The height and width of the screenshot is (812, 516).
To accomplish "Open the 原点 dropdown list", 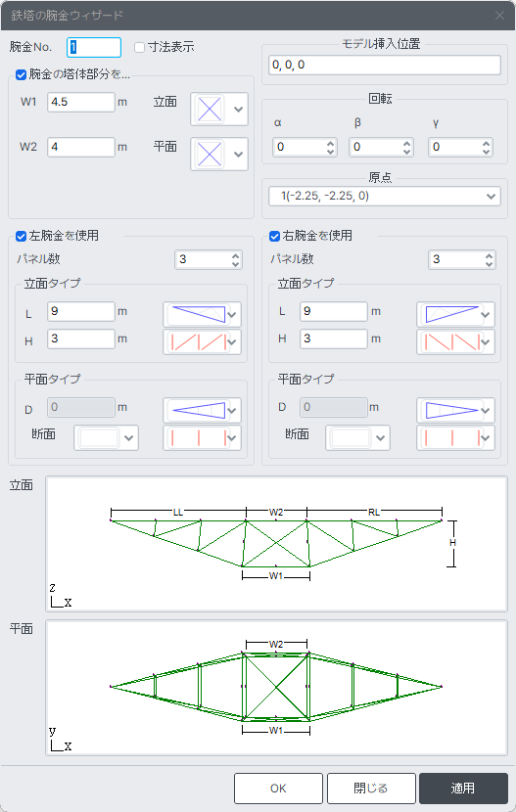I will [x=385, y=197].
